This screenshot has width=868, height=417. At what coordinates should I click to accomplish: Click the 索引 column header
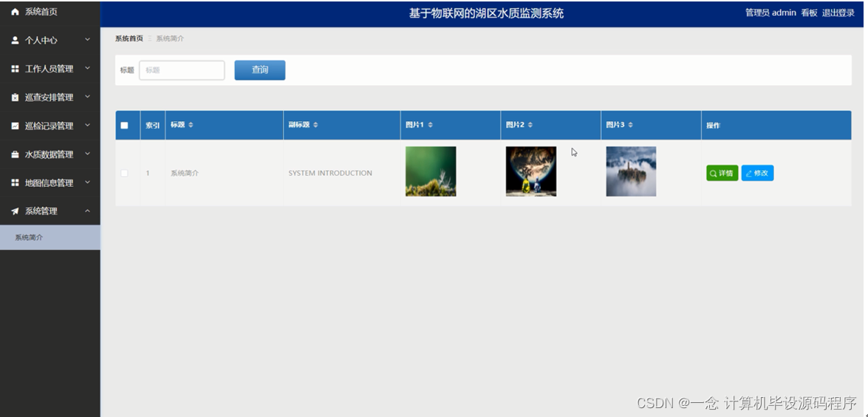tap(153, 126)
